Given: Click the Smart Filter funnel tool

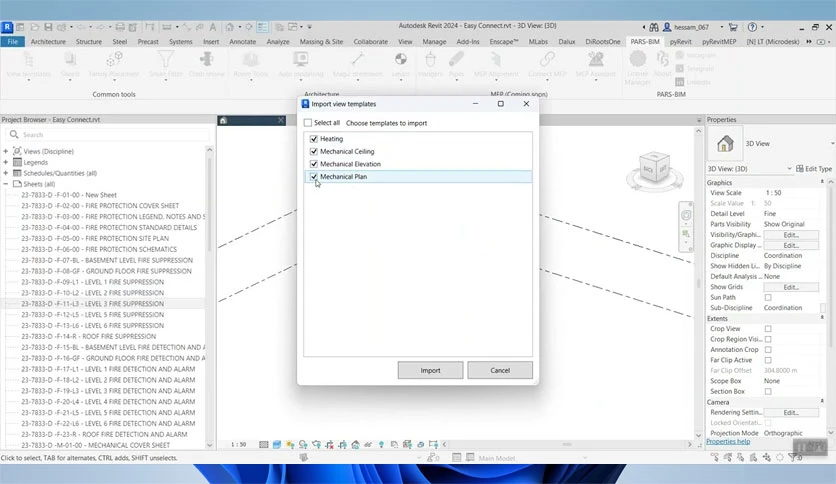Looking at the screenshot, I should point(166,65).
